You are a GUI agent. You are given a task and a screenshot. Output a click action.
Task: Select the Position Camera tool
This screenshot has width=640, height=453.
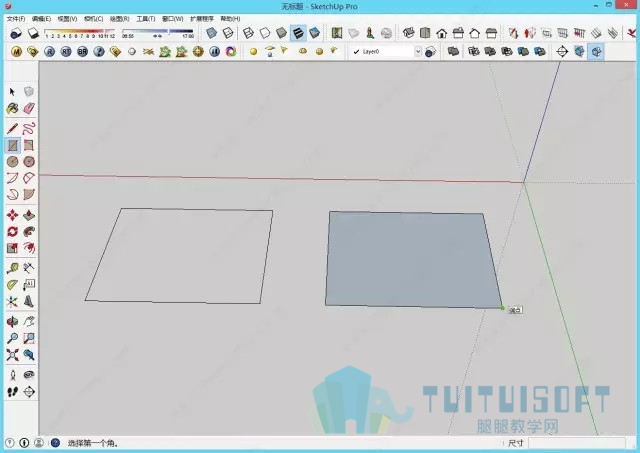click(12, 375)
